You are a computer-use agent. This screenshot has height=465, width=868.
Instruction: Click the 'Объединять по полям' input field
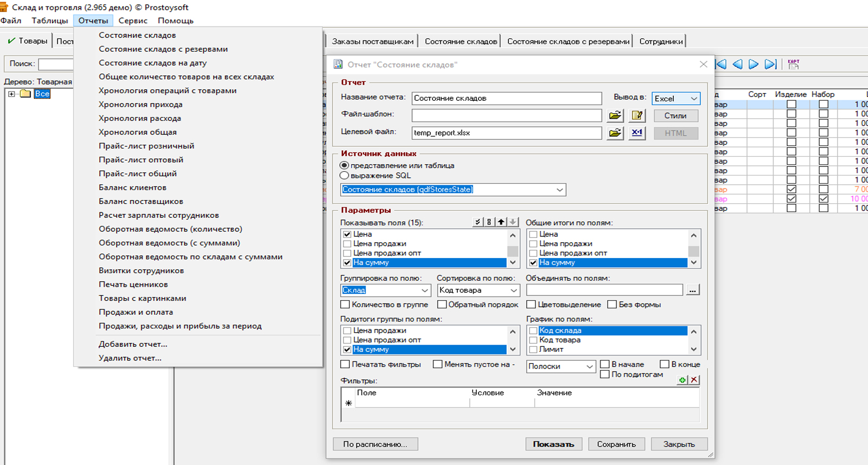coord(604,290)
